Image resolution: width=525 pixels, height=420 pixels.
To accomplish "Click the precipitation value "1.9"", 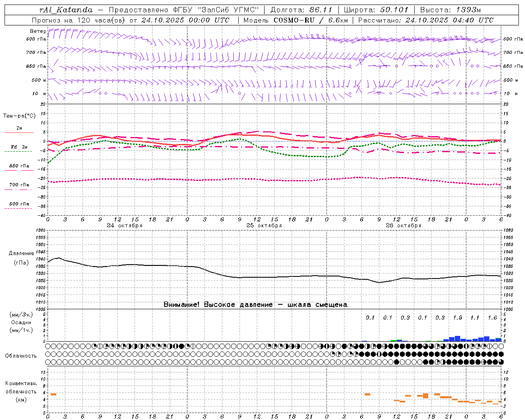I will pos(458,318).
